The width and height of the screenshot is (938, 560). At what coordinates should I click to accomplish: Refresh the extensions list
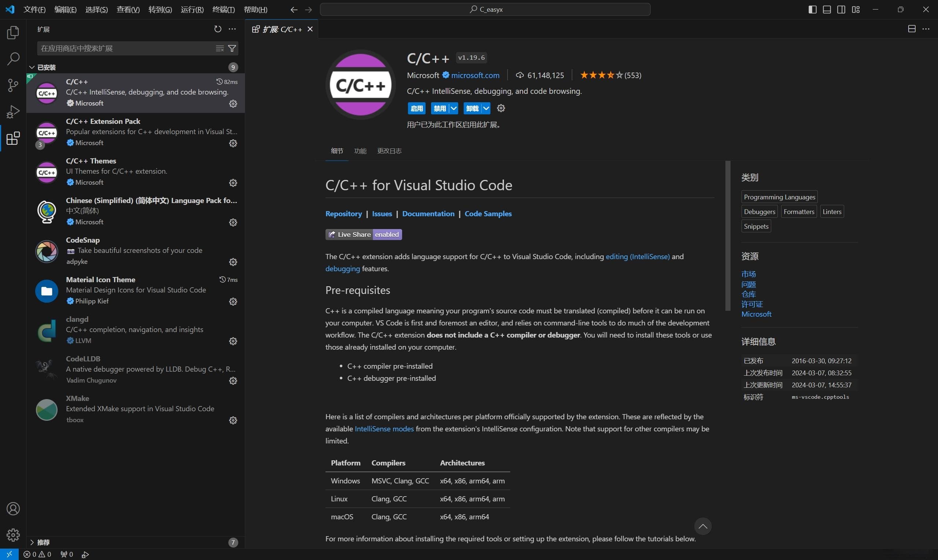[218, 29]
